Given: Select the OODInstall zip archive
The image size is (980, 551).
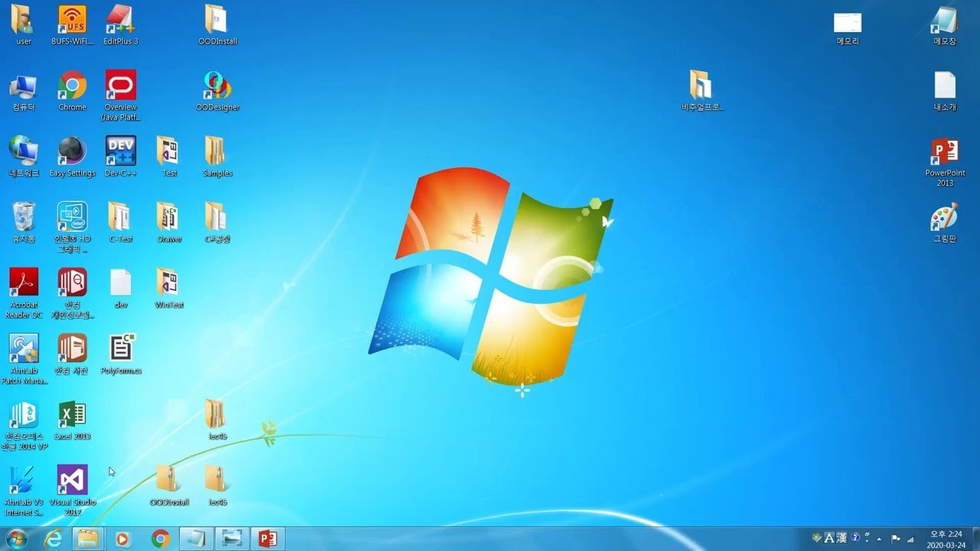Looking at the screenshot, I should 169,487.
